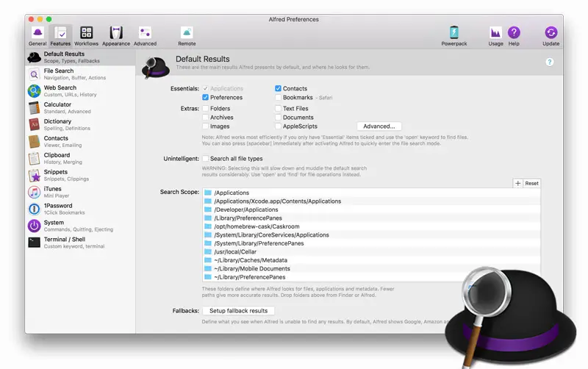Select /Applications/Xcode.app/Contents/Applications row
The width and height of the screenshot is (588, 369).
click(371, 201)
